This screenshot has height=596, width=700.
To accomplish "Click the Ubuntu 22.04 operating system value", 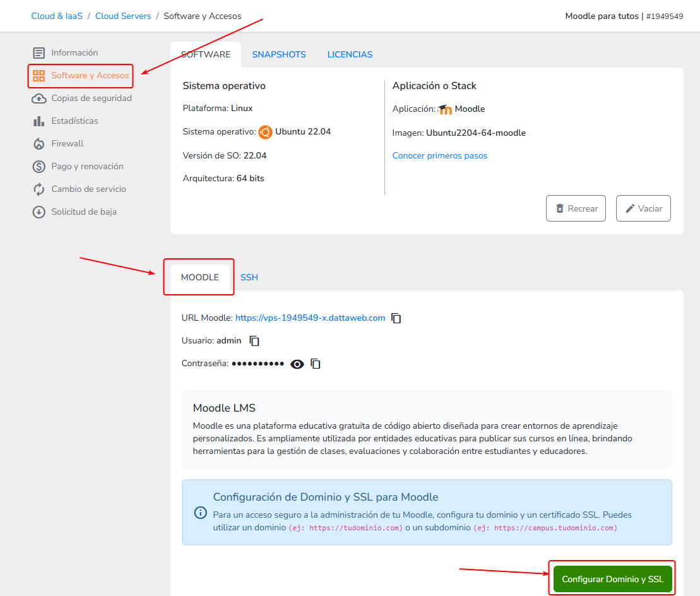I will pyautogui.click(x=303, y=132).
